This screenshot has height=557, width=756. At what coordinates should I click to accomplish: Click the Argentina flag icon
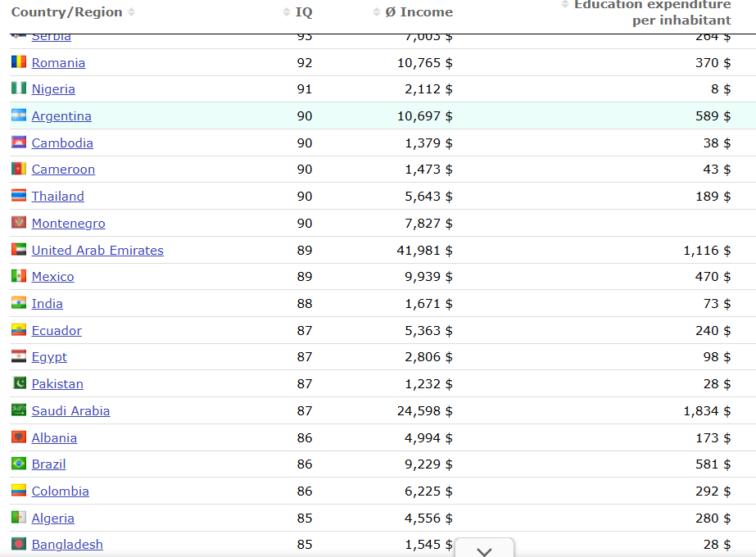pos(19,115)
